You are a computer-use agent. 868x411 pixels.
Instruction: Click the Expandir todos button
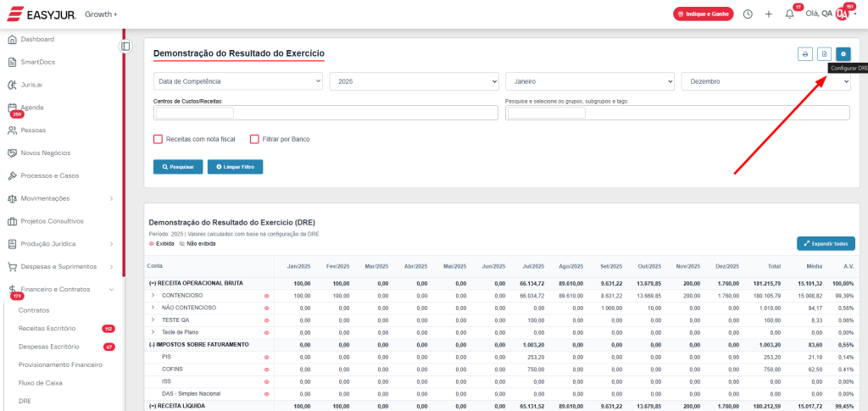pos(825,243)
